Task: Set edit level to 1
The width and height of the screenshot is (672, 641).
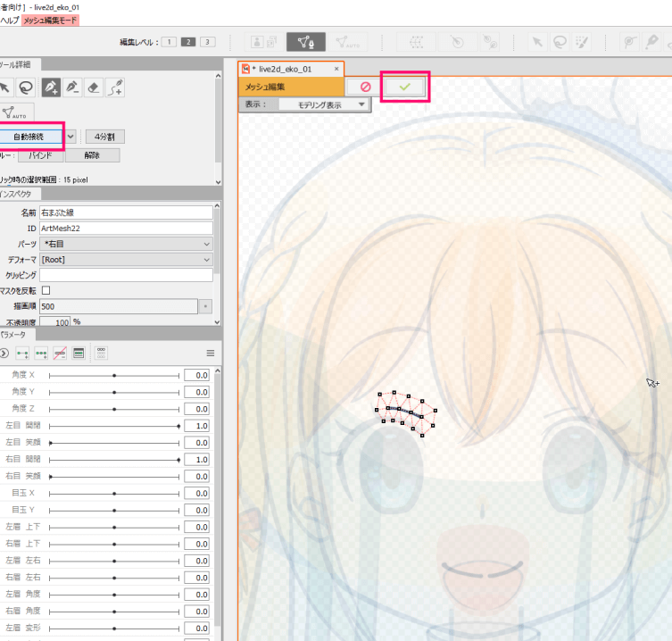Action: pos(169,42)
